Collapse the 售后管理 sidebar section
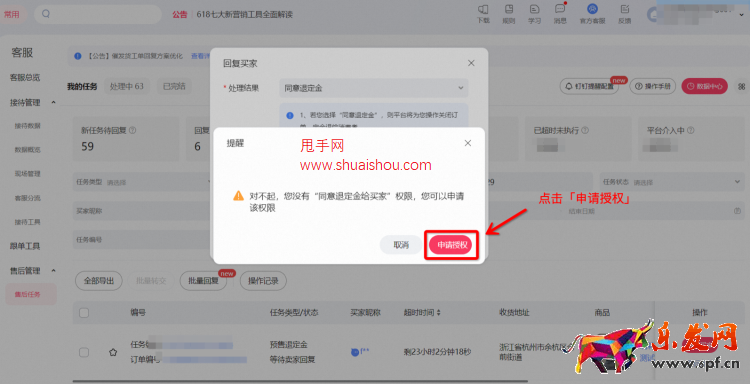Viewport: 750px width, 384px height. click(x=53, y=271)
